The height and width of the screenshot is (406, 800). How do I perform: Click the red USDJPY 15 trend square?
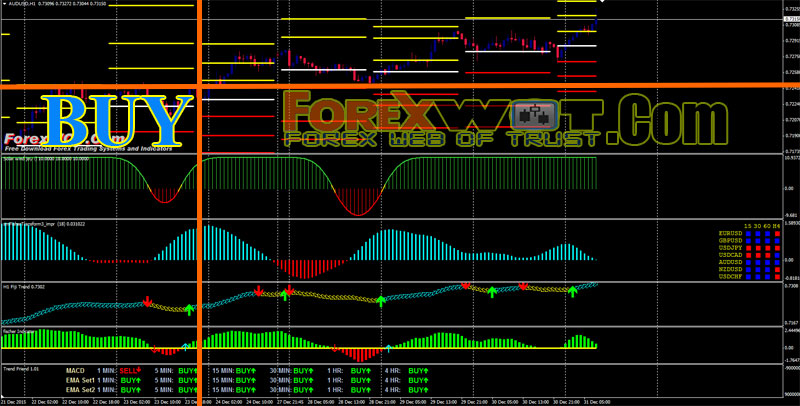[748, 248]
